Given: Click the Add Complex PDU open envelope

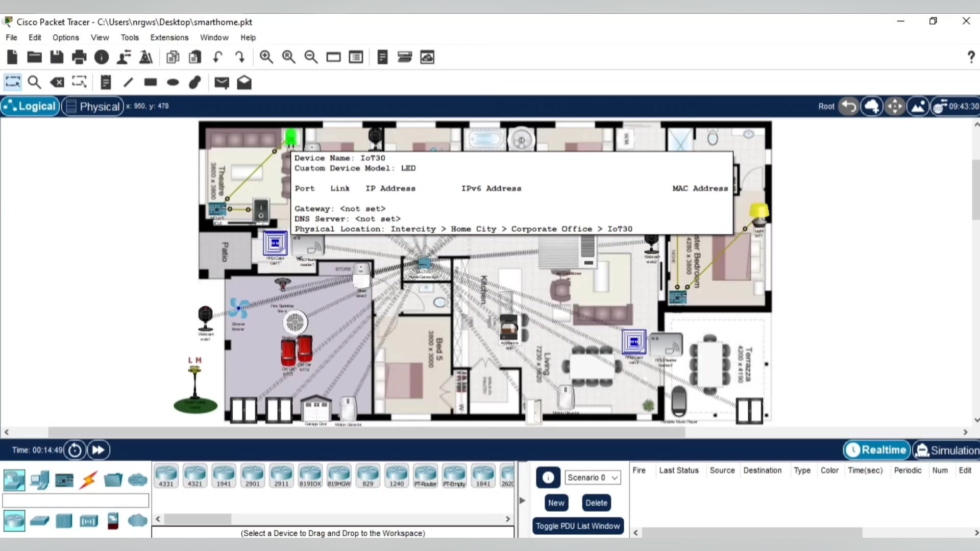Looking at the screenshot, I should 244,82.
